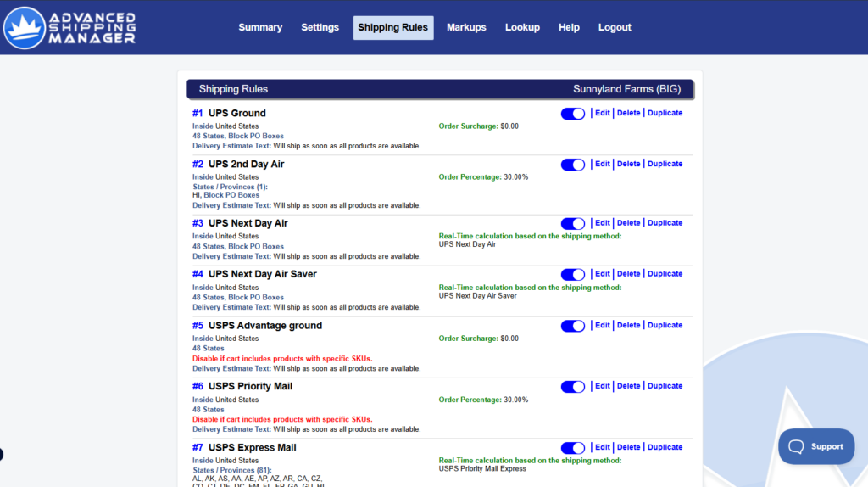
Task: Click the Sunnyland Farms (BIG) store name
Action: coord(626,89)
